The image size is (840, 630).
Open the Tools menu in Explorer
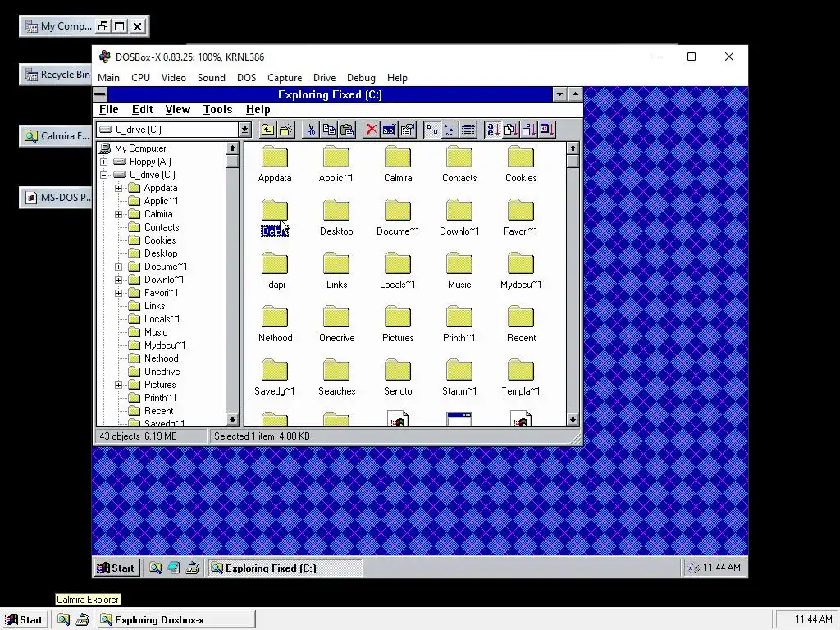pos(217,109)
